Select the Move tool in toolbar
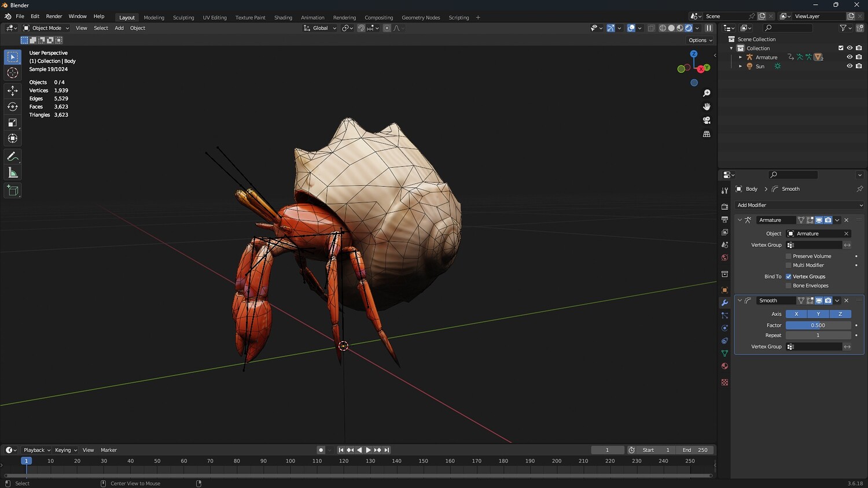Viewport: 868px width, 488px height. point(13,91)
